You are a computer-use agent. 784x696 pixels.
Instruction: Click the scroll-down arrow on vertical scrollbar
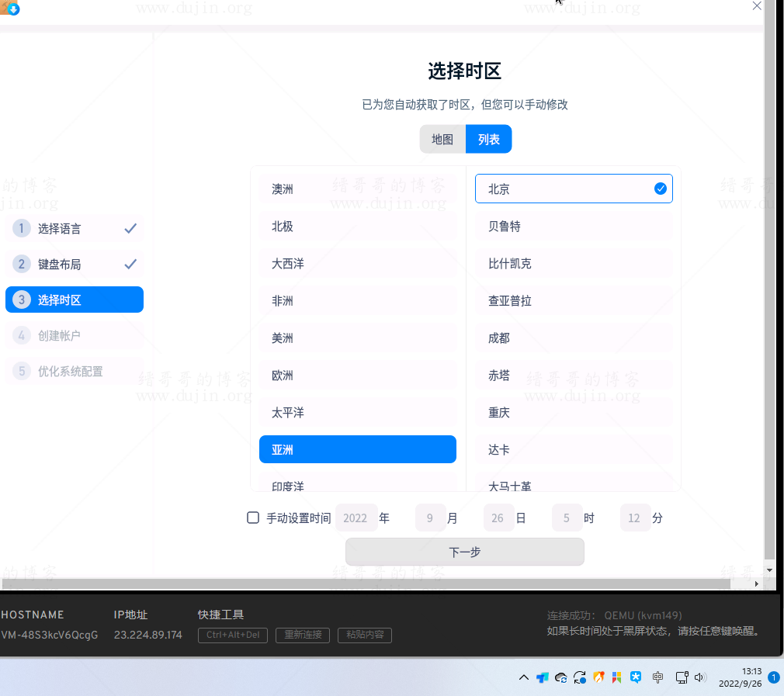(769, 570)
